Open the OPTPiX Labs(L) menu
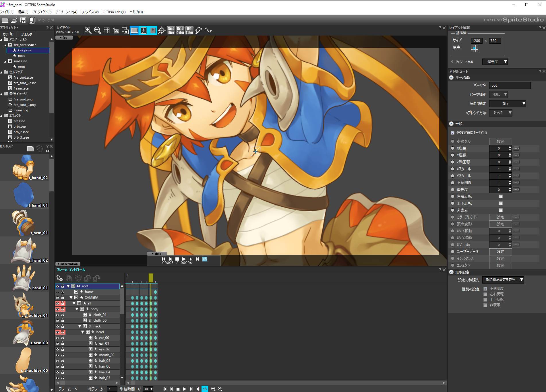The image size is (546, 392). tap(114, 12)
